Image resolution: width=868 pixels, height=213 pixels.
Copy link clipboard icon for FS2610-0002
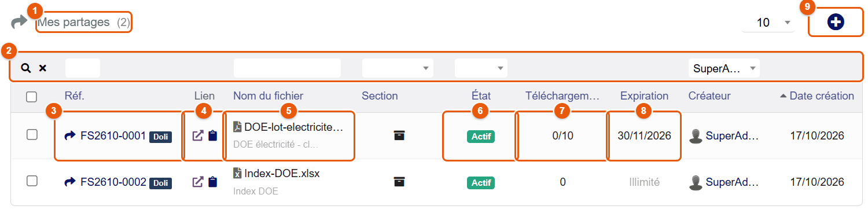(x=212, y=182)
